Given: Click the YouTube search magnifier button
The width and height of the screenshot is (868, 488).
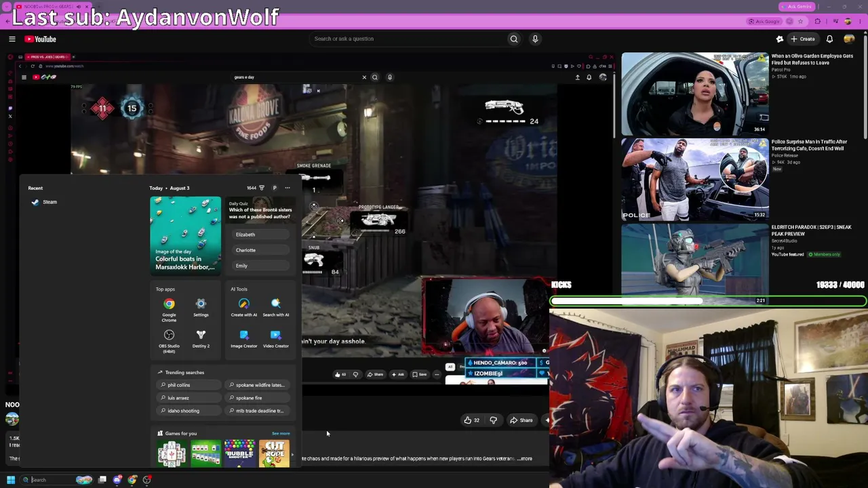Looking at the screenshot, I should 514,39.
